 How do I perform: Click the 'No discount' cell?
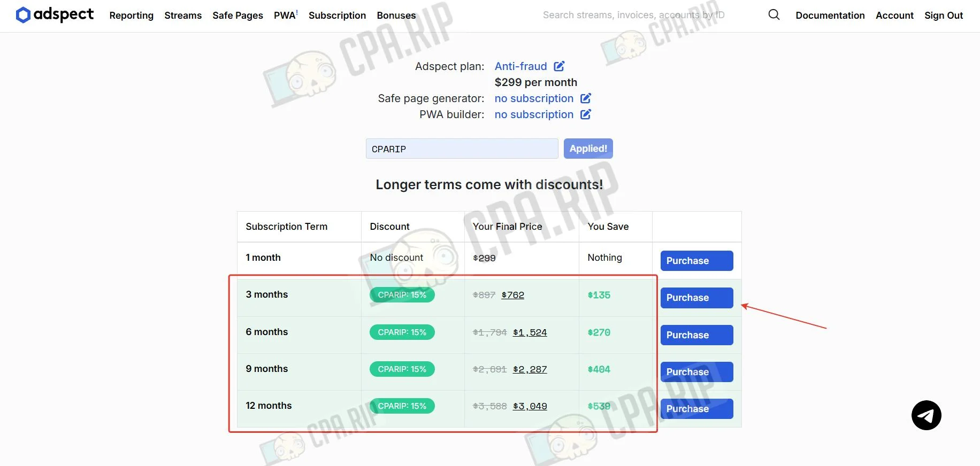(x=396, y=258)
